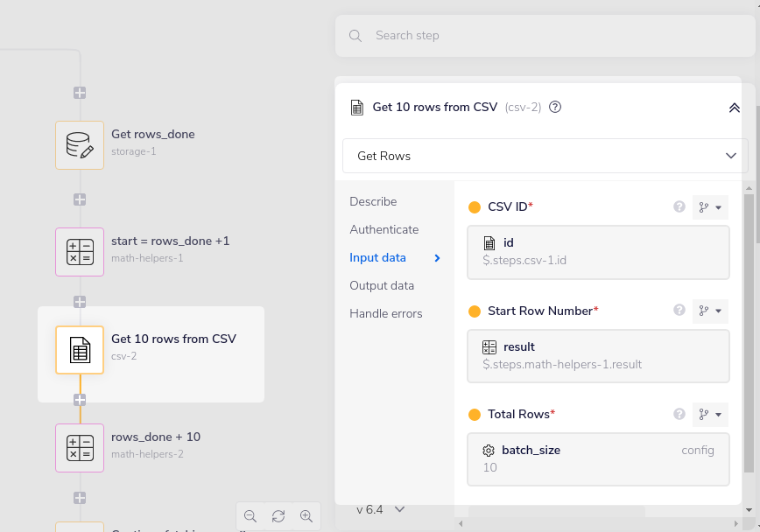Image resolution: width=760 pixels, height=532 pixels.
Task: Zoom out of the workflow canvas
Action: pyautogui.click(x=250, y=516)
